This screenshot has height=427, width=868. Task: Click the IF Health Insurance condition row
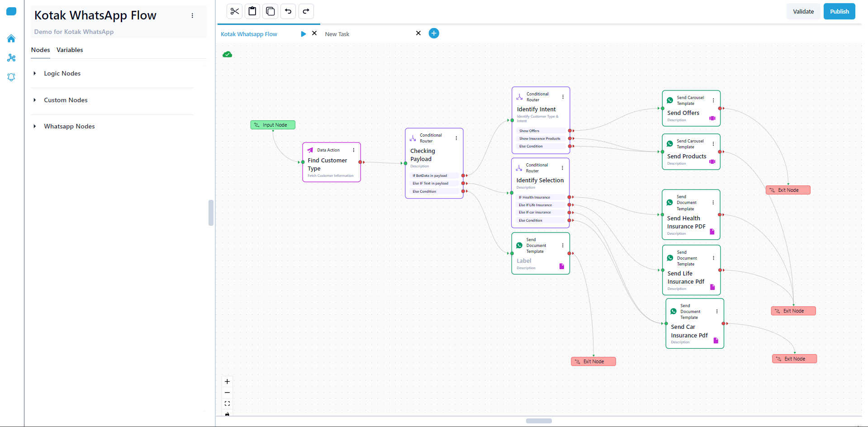[541, 197]
